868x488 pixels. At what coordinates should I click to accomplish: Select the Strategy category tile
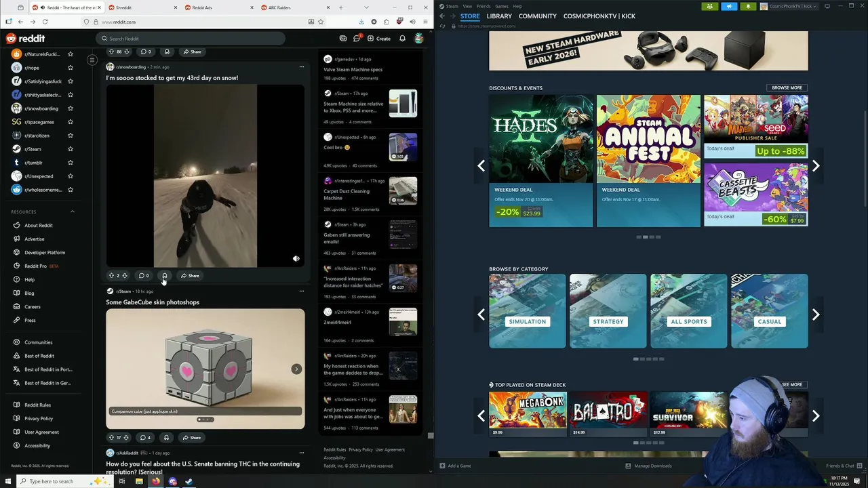(608, 311)
